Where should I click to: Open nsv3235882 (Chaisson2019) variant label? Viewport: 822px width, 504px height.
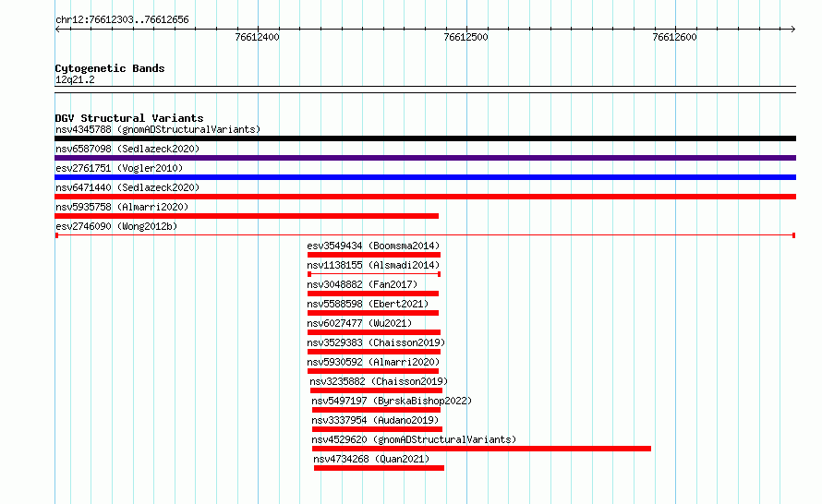[x=379, y=381]
